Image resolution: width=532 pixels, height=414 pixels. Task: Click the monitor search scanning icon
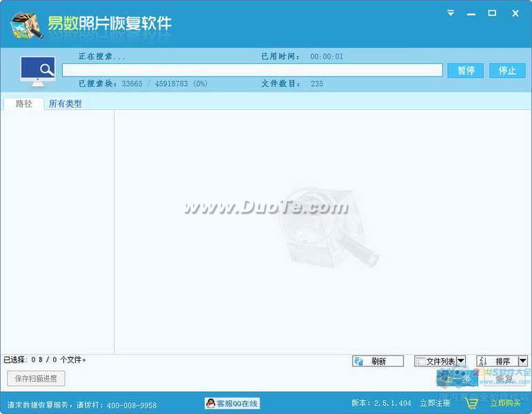tap(37, 70)
